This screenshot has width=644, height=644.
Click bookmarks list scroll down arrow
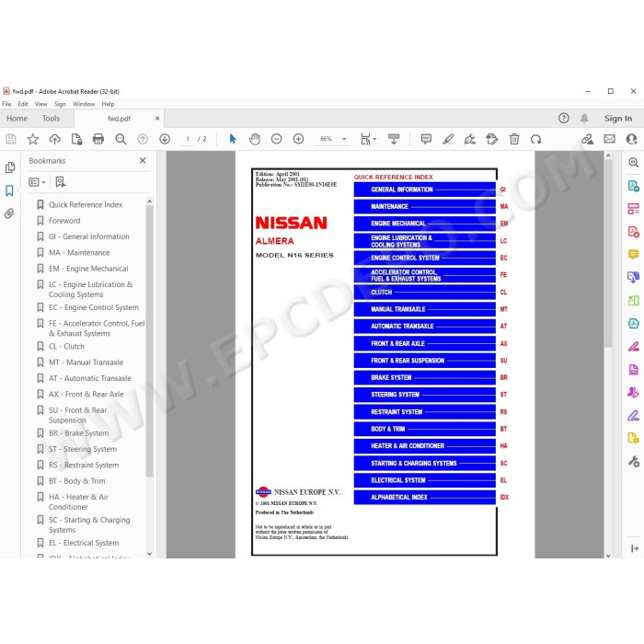pos(149,554)
